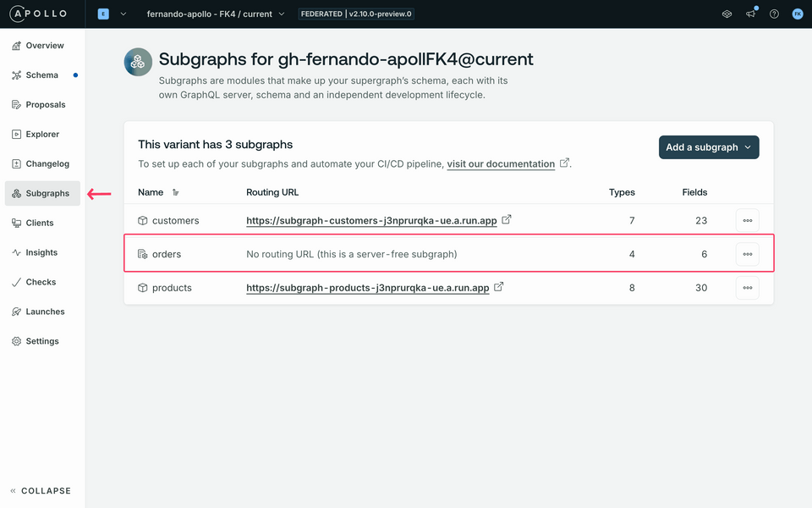This screenshot has height=508, width=812.
Task: Open Insights in the sidebar
Action: tap(42, 252)
